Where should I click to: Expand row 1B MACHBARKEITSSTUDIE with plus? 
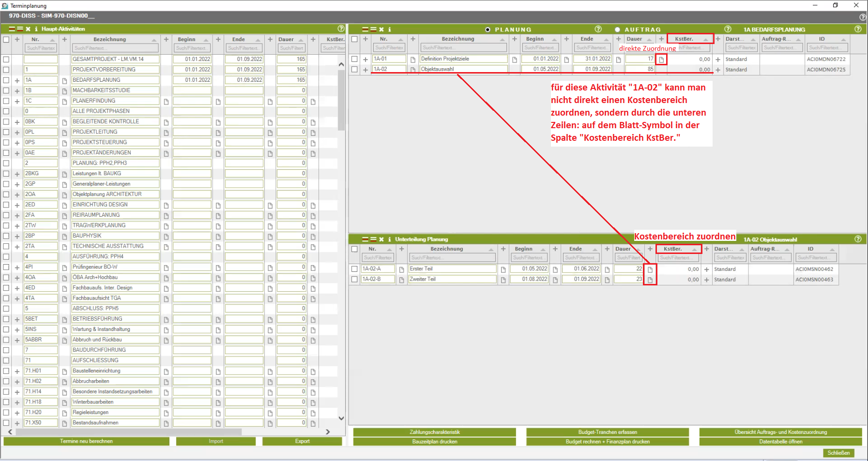(17, 91)
